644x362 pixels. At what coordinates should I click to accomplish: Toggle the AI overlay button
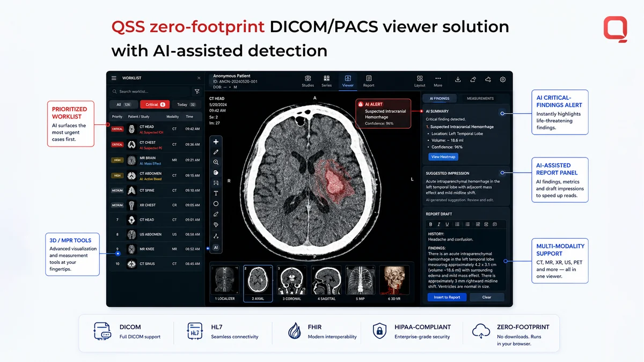[216, 248]
